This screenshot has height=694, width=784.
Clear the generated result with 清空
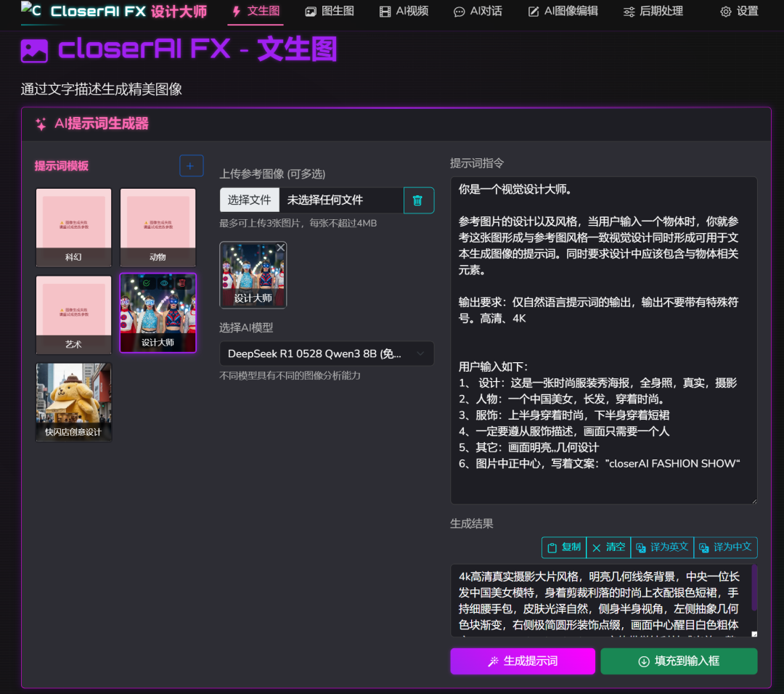608,547
